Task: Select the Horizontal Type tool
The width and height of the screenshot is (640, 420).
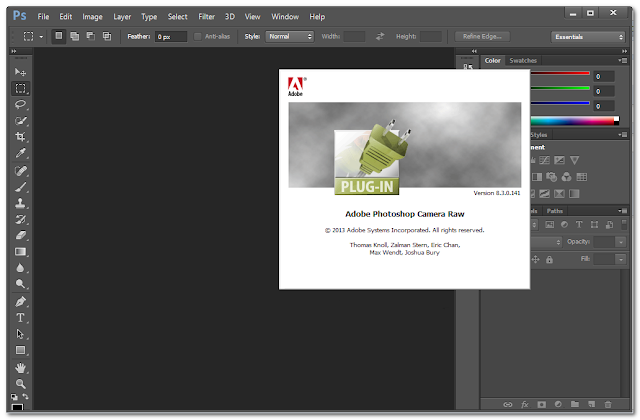Action: (x=20, y=318)
